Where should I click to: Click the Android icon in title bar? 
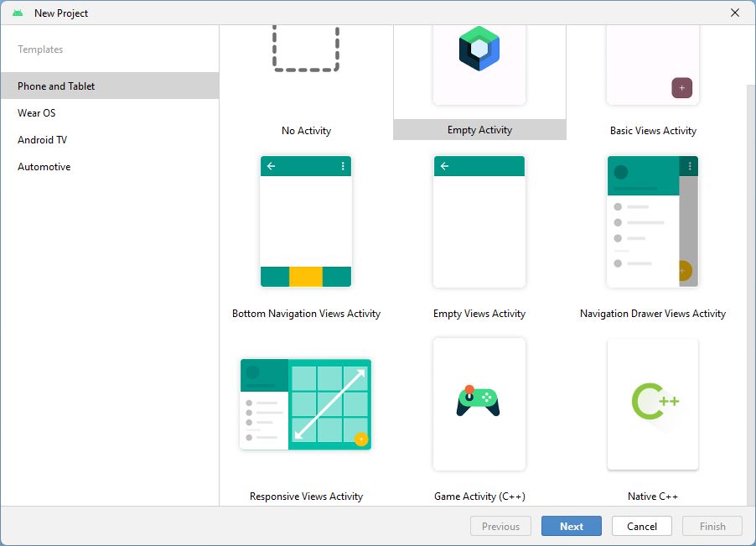click(x=18, y=13)
